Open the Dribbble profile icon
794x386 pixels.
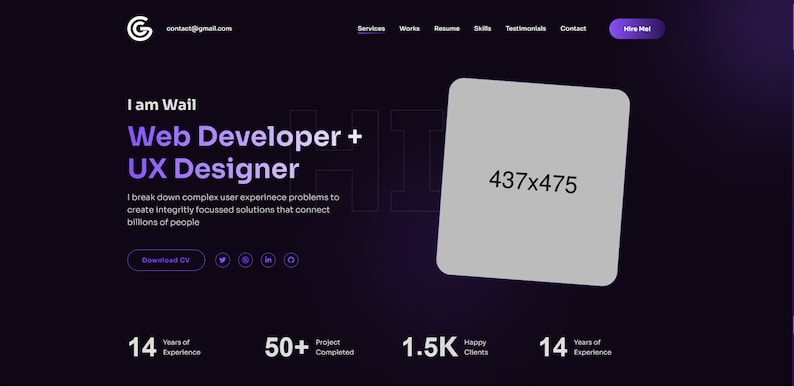[246, 260]
